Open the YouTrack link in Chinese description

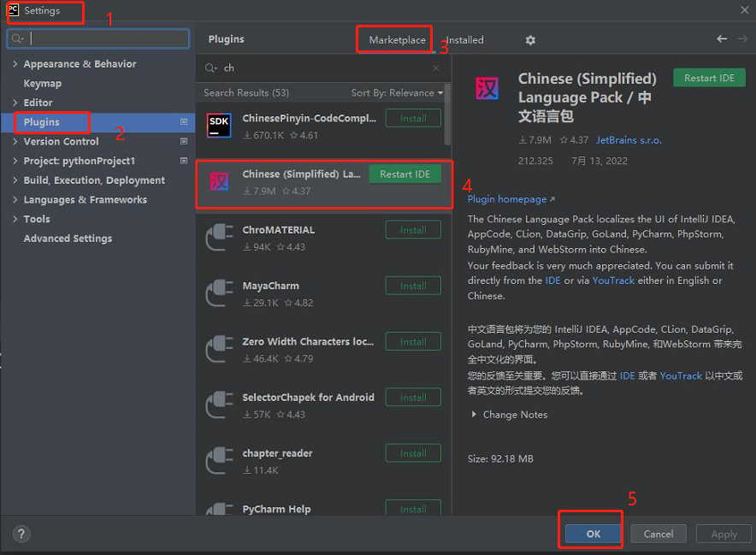(681, 375)
